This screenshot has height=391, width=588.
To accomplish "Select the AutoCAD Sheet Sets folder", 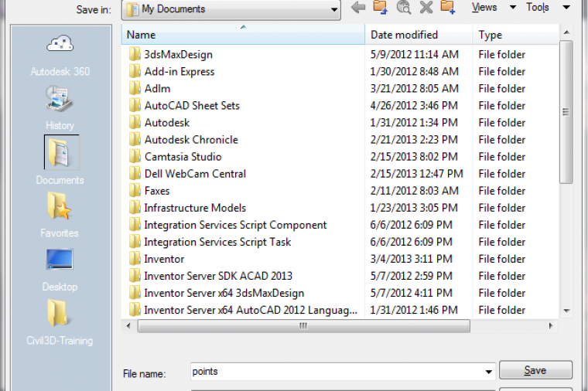I will (x=192, y=106).
